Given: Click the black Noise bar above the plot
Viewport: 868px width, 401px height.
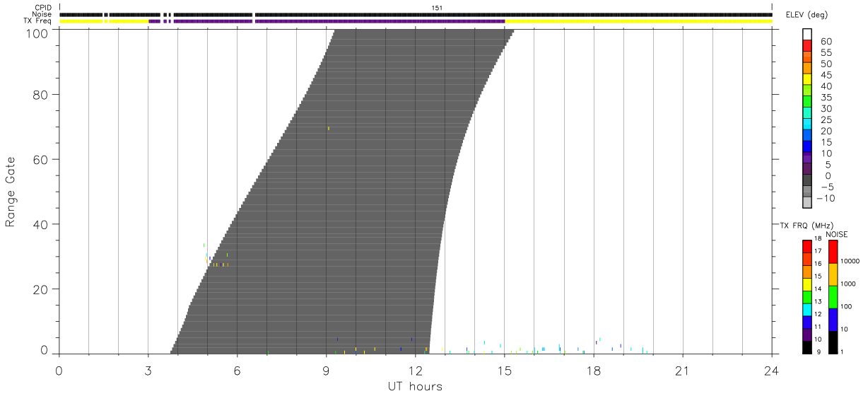Looking at the screenshot, I should tap(416, 14).
